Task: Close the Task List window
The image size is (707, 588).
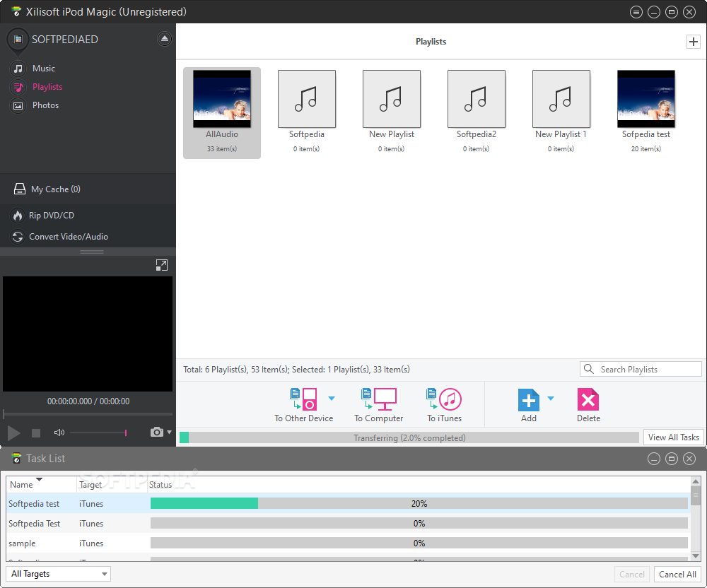Action: point(689,459)
